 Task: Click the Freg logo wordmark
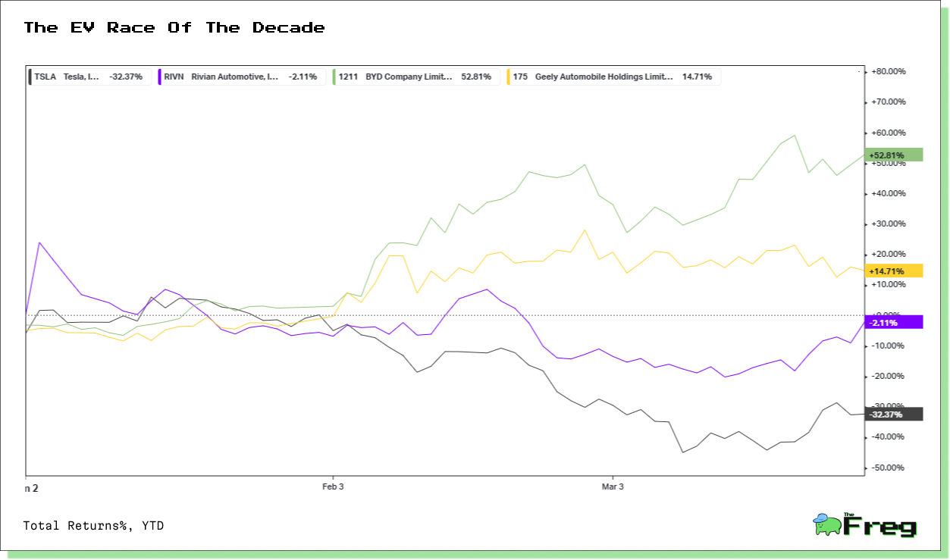tap(881, 526)
